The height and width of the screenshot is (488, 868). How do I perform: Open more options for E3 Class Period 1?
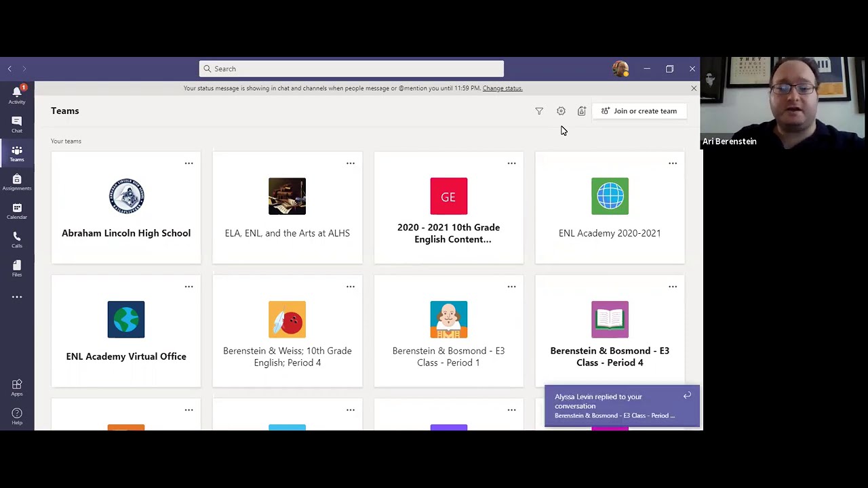512,287
